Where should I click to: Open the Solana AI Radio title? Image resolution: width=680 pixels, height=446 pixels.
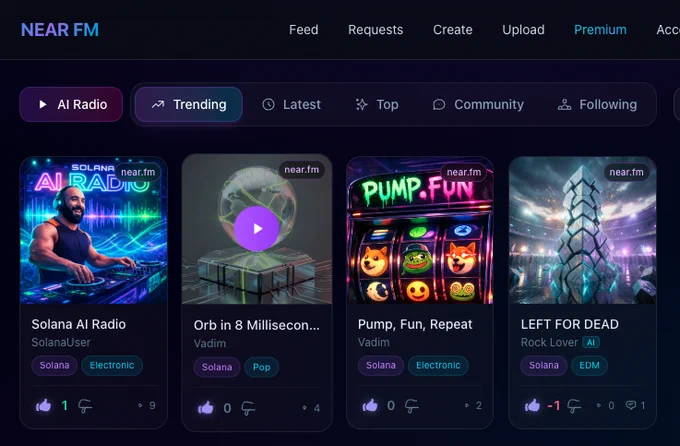point(78,324)
